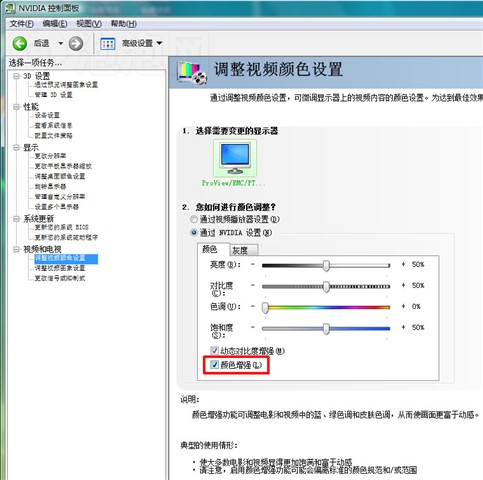Screen dimensions: 483x480
Task: Open 管理 3D 设置 task in tree
Action: [53, 95]
